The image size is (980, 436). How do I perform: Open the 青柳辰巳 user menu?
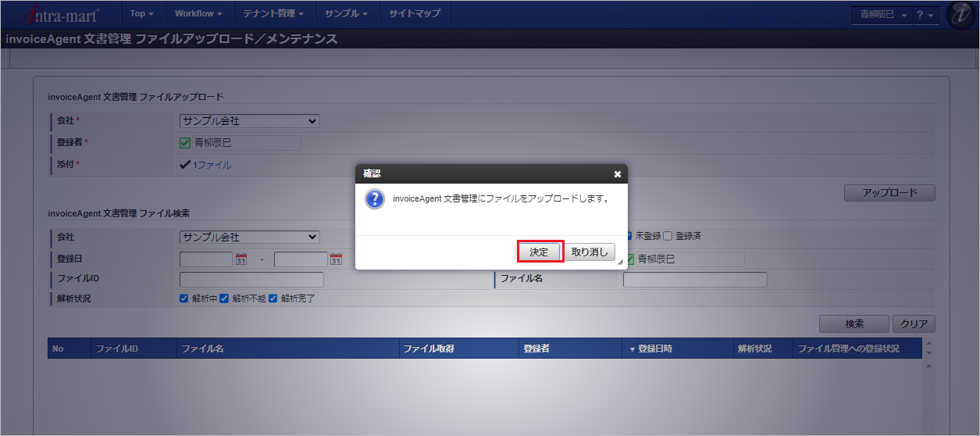(x=882, y=15)
